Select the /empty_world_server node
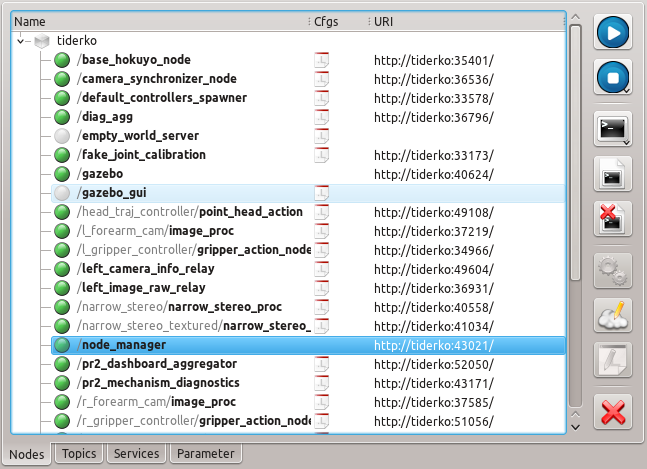 click(140, 136)
